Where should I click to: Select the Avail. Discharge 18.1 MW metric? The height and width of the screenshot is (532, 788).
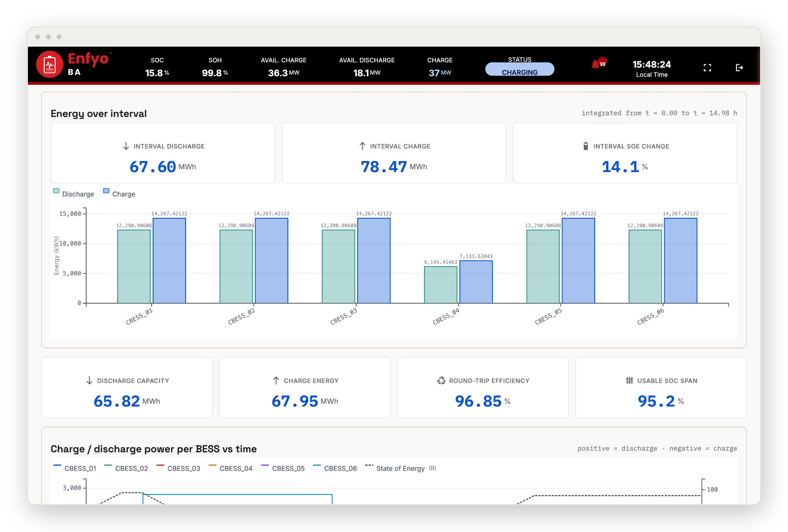[366, 67]
